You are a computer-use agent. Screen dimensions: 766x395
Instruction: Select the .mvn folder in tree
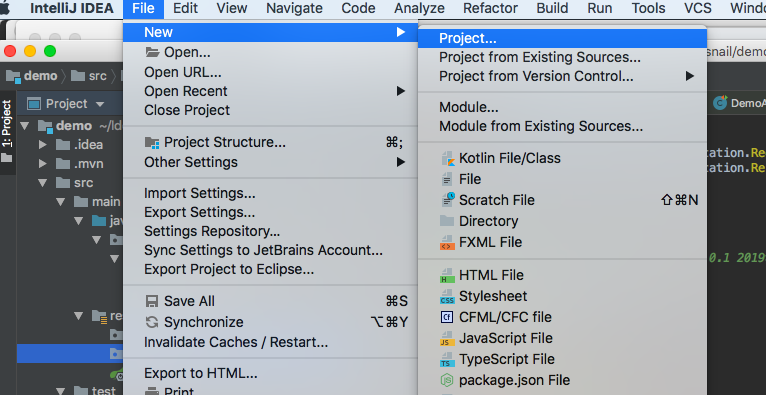point(79,164)
